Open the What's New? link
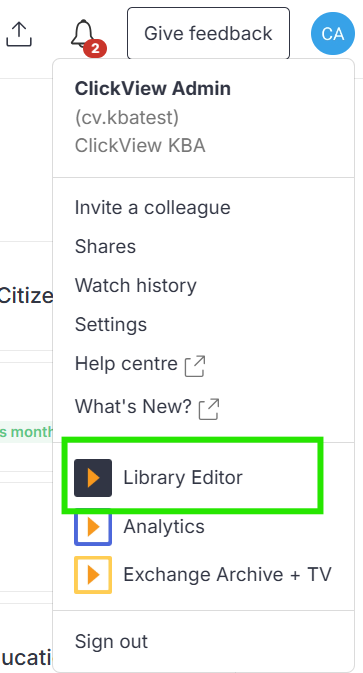Viewport: 363px width, 673px height. coord(133,406)
